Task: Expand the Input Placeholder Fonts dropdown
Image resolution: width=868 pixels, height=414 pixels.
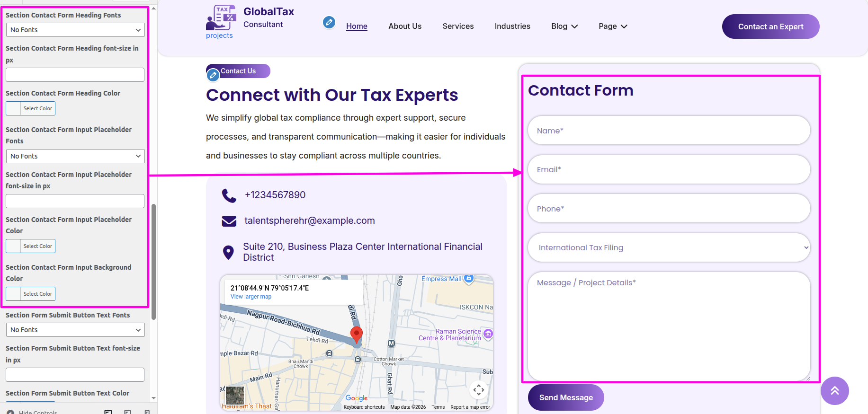Action: (x=75, y=156)
